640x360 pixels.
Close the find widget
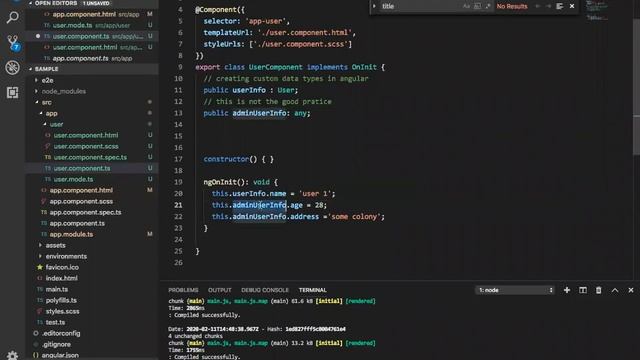(572, 6)
